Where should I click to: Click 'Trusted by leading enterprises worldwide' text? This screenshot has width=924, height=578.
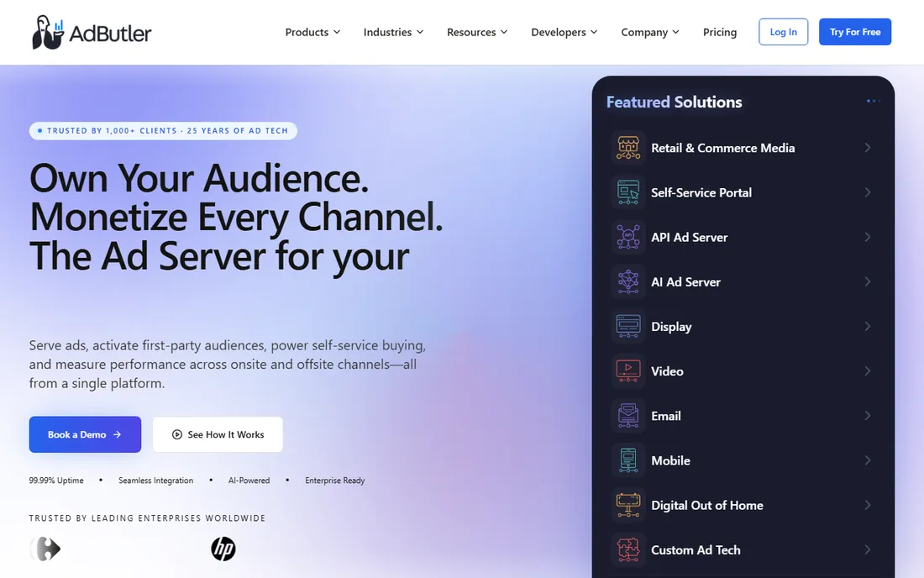147,518
